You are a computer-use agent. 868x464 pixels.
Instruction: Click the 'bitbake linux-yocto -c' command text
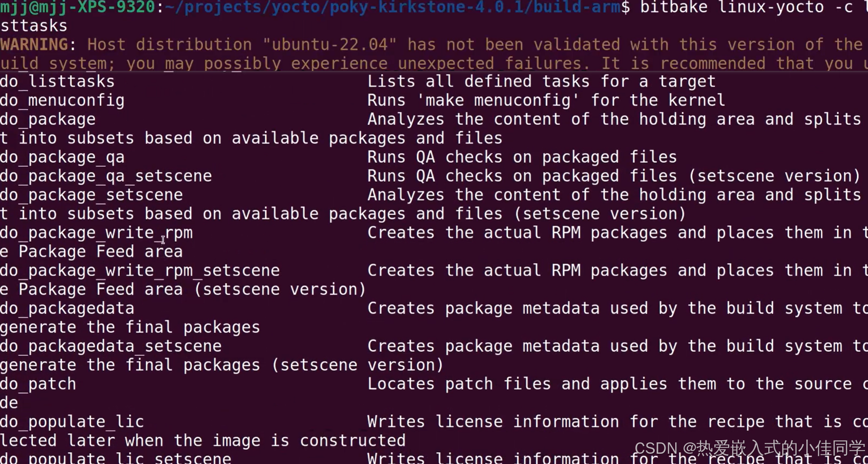pos(746,7)
